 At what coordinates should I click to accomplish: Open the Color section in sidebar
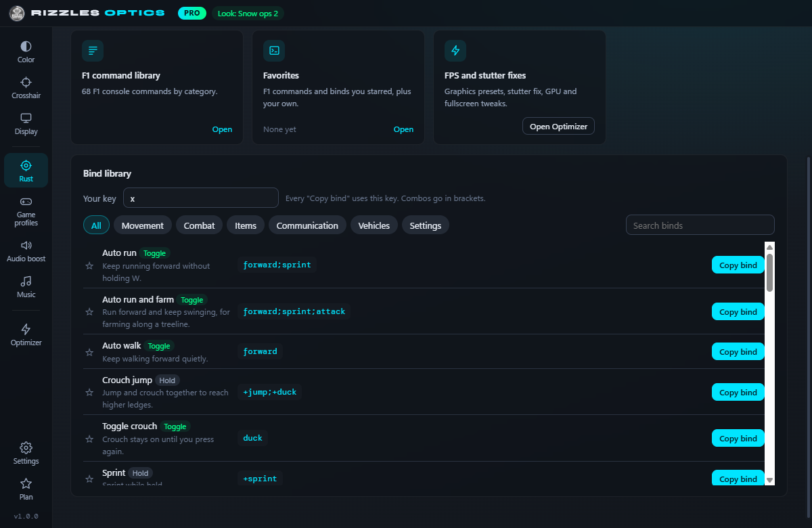26,52
